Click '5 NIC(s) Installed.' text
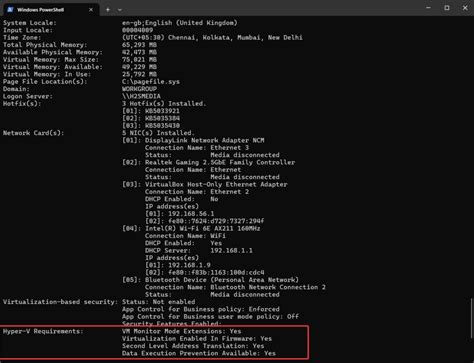 (x=158, y=133)
